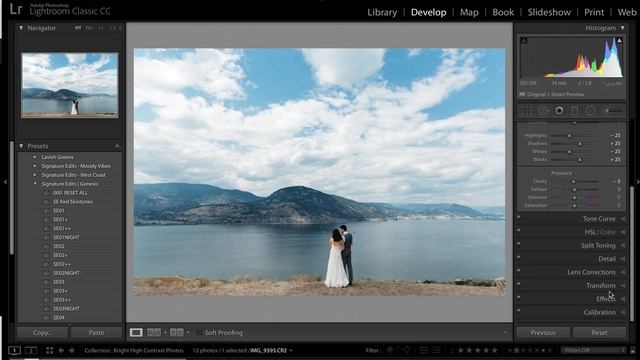The image size is (640, 360).
Task: Collapse the Navigator panel triangle
Action: (21, 28)
